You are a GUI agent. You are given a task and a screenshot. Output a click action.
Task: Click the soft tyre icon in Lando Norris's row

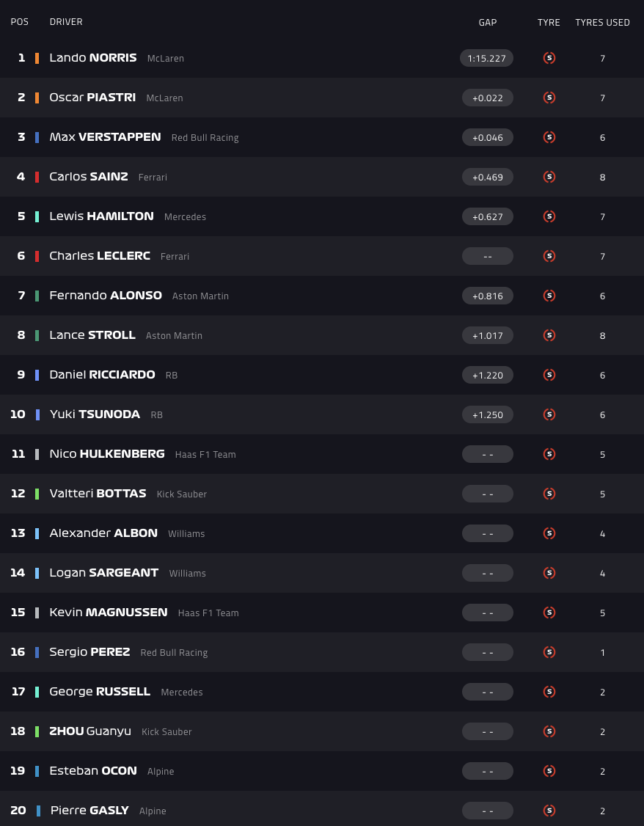pyautogui.click(x=549, y=58)
